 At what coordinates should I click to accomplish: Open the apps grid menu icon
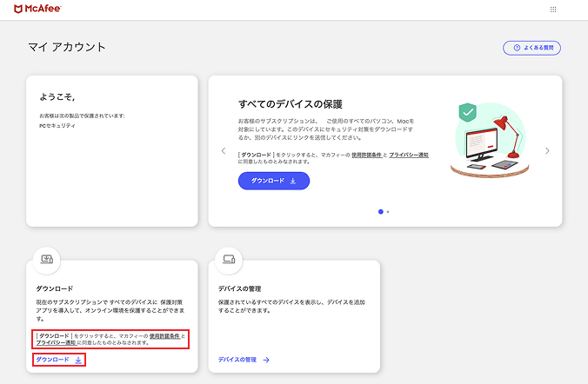pyautogui.click(x=553, y=10)
